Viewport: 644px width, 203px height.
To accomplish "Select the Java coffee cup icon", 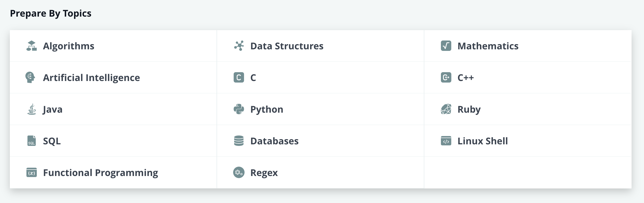I will click(x=32, y=109).
